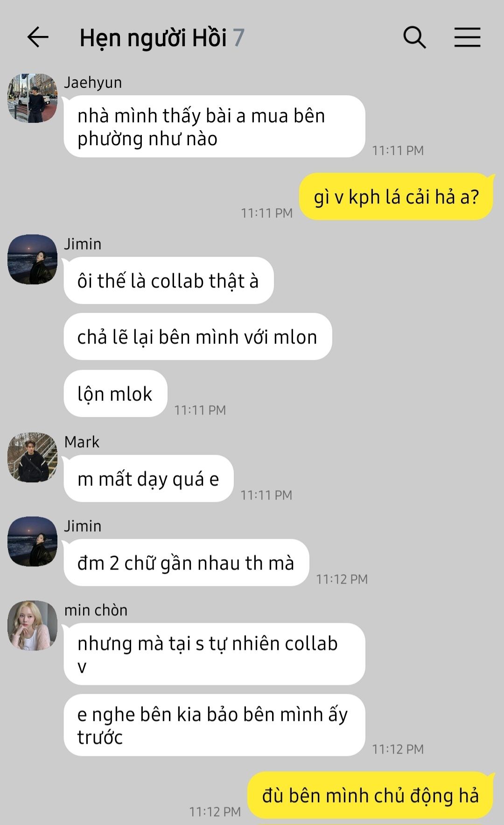Open the hamburger menu icon

[x=467, y=37]
